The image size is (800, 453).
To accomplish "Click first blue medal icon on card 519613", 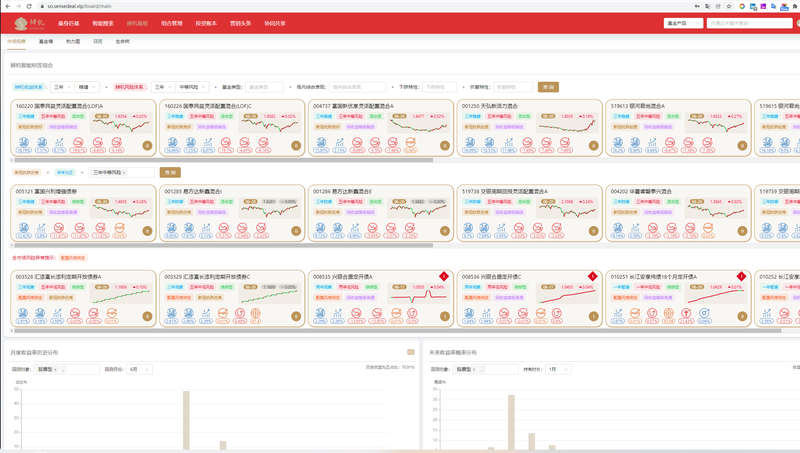I will tap(618, 142).
